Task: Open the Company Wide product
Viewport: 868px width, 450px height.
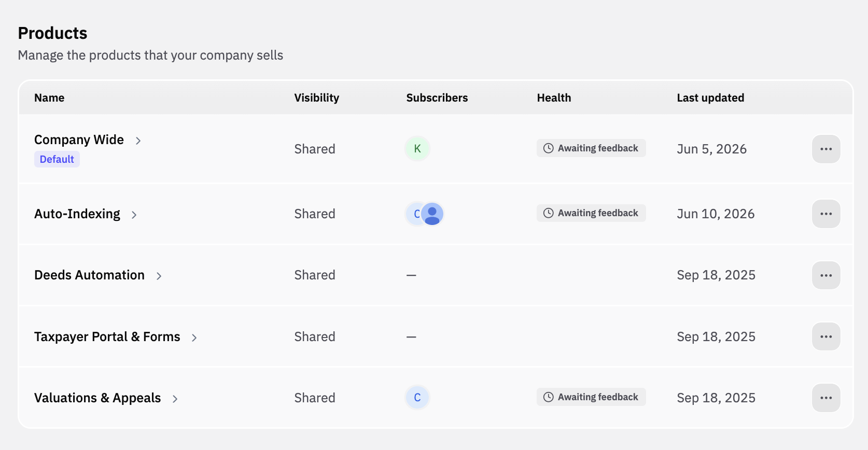Action: (79, 139)
